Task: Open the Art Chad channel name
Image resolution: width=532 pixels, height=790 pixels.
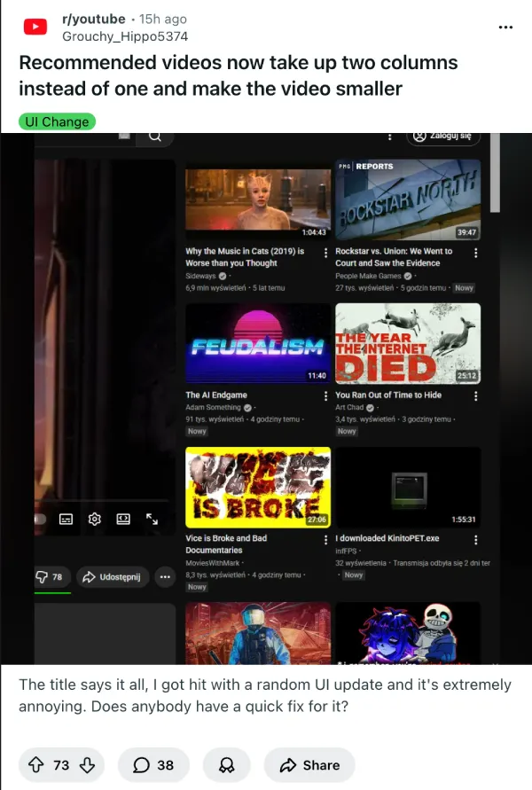Action: tap(349, 407)
